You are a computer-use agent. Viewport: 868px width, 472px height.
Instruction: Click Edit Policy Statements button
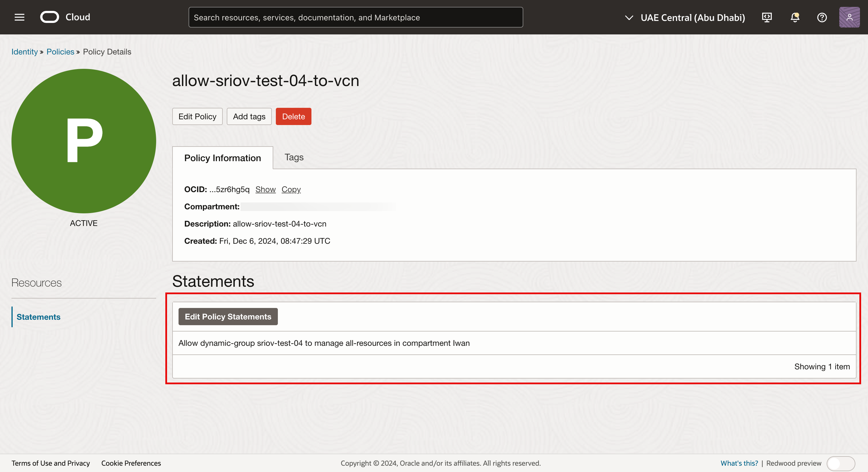[228, 317]
